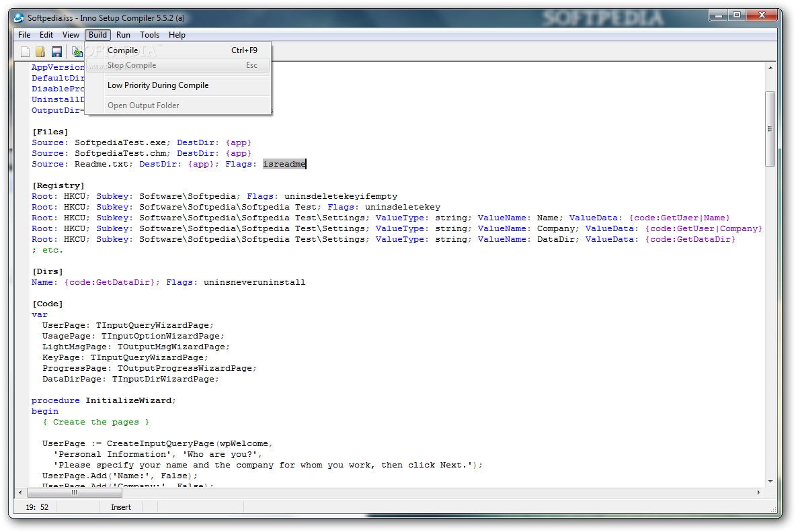Select the Stop Compile menu entry
796x532 pixels.
pos(178,65)
